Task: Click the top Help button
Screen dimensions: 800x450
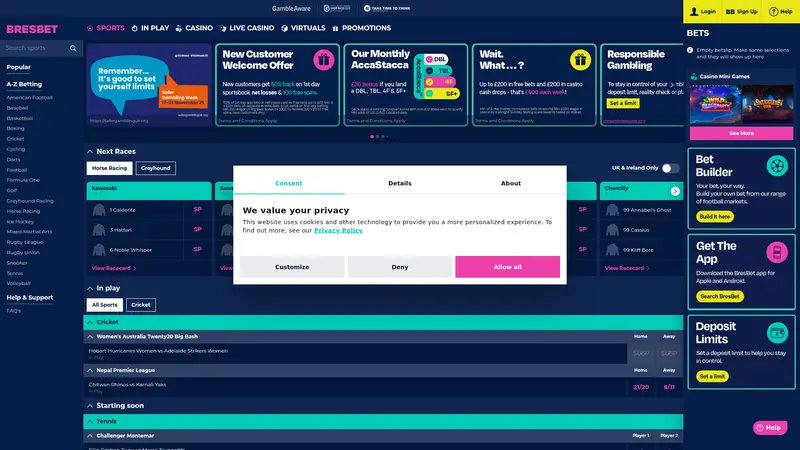Action: [x=781, y=11]
